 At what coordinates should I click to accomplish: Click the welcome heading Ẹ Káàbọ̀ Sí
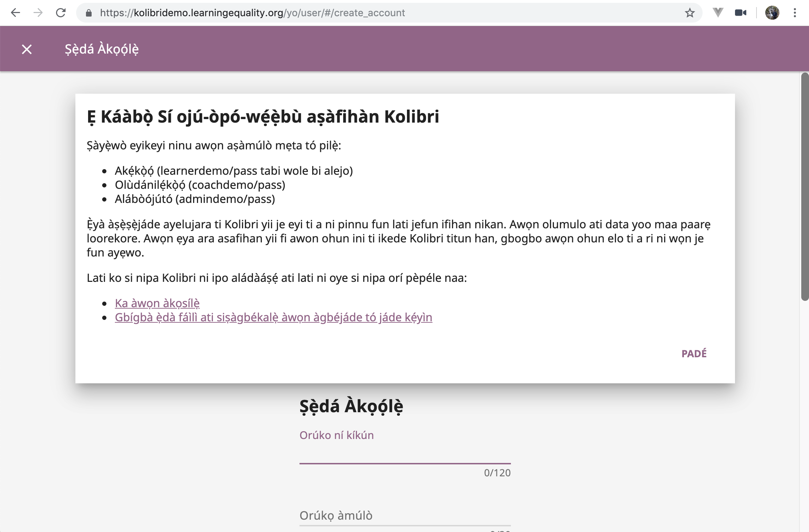[x=263, y=117]
